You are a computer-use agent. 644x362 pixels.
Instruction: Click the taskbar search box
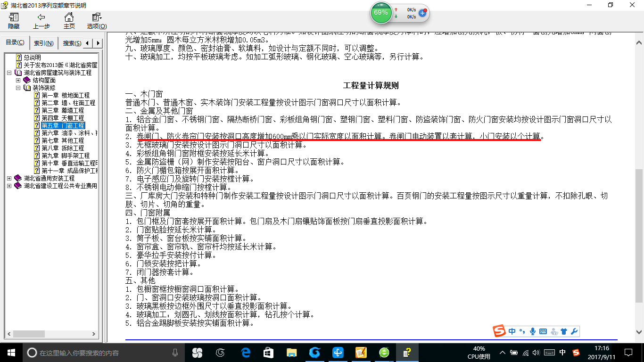tap(104, 352)
